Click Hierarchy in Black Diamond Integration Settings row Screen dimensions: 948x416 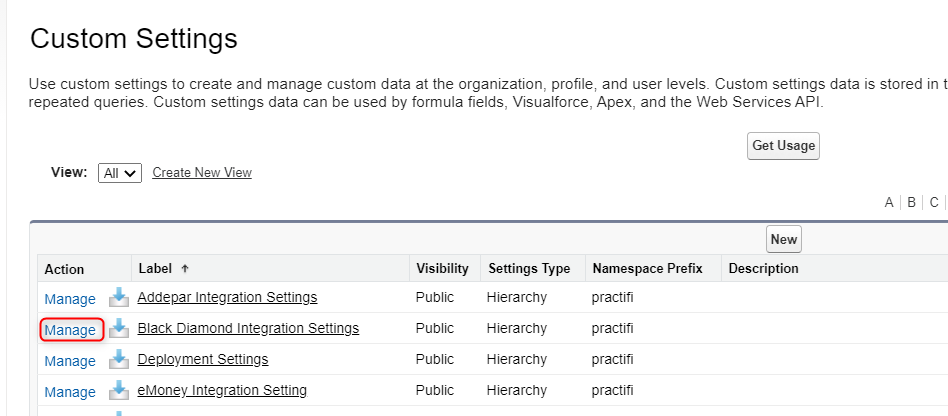pyautogui.click(x=516, y=328)
